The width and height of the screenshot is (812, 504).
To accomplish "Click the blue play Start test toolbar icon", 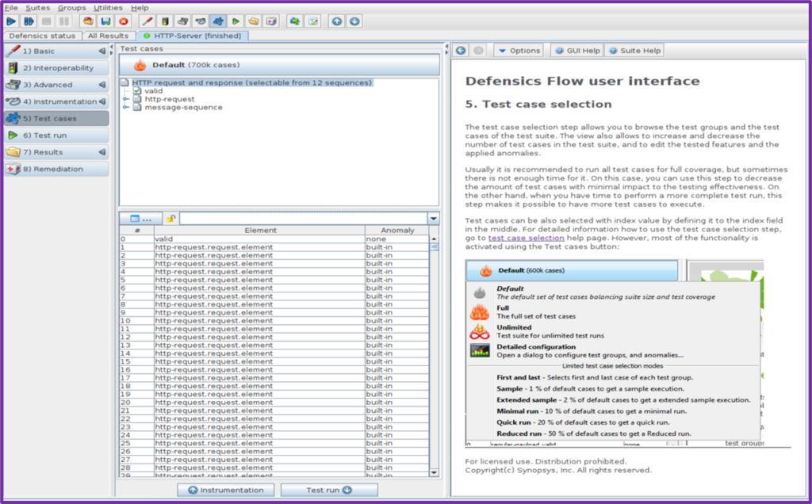I will [12, 21].
